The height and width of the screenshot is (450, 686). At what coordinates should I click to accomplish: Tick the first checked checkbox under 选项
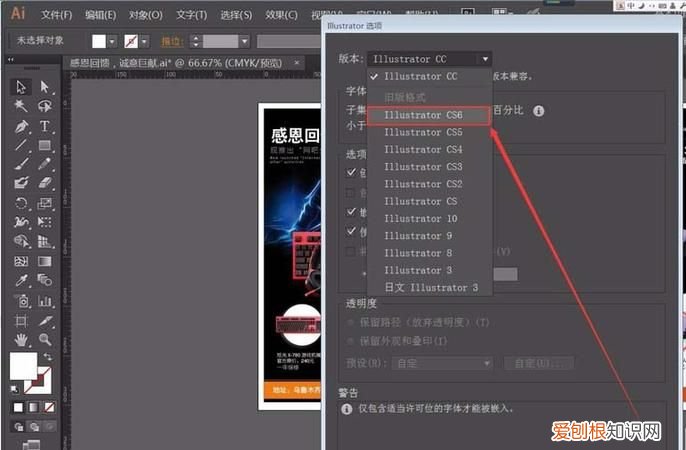coord(351,172)
